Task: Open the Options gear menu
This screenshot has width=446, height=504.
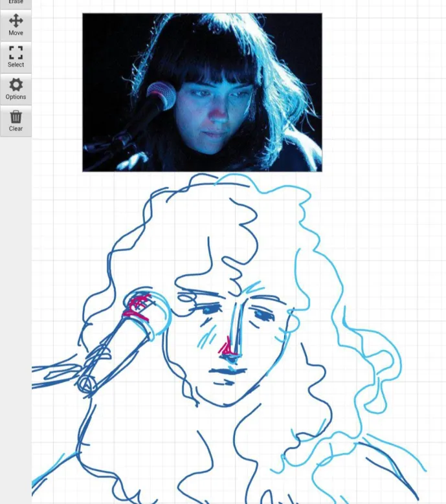Action: coord(16,89)
